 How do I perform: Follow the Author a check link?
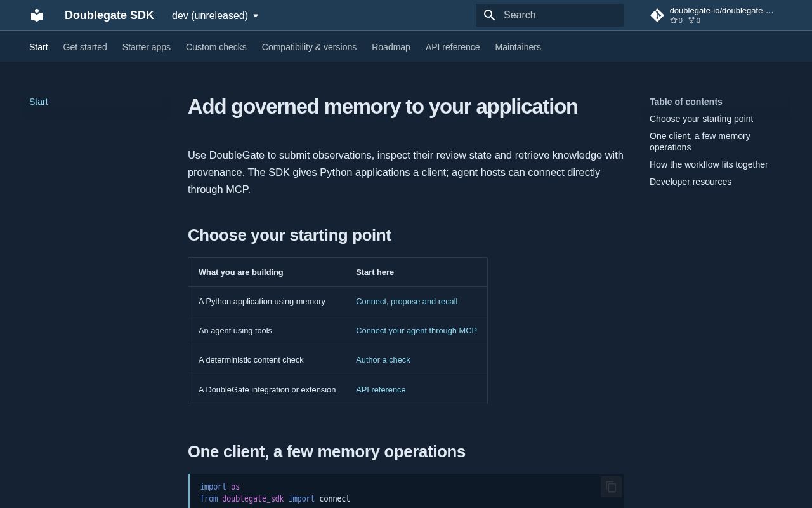pos(383,360)
